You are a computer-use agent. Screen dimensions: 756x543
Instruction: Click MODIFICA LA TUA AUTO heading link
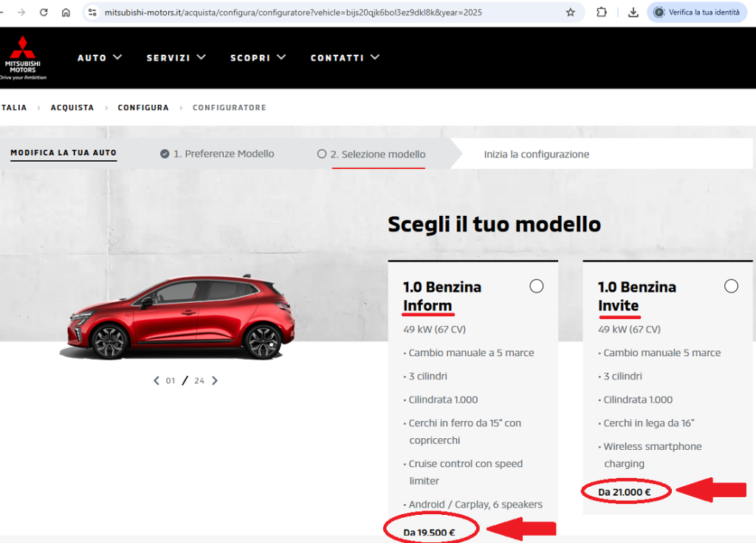pyautogui.click(x=63, y=153)
